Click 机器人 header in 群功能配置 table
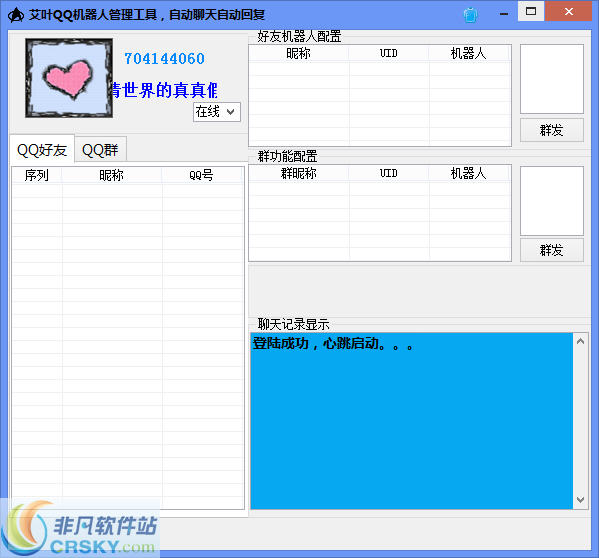This screenshot has height=558, width=599. [469, 173]
